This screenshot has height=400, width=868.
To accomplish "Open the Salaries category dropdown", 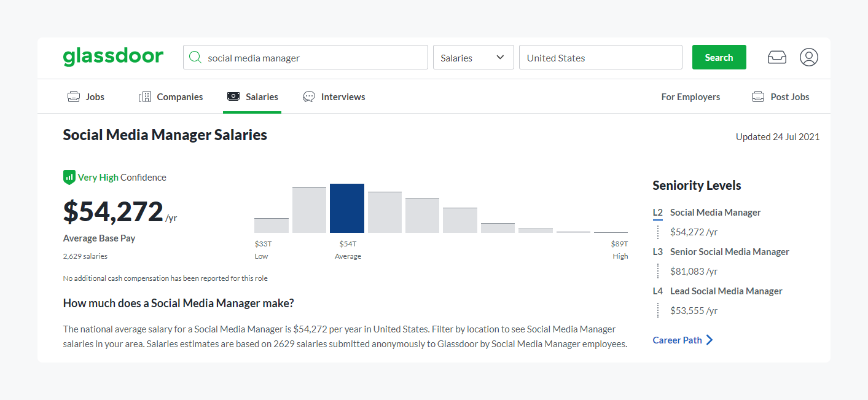I will point(473,57).
